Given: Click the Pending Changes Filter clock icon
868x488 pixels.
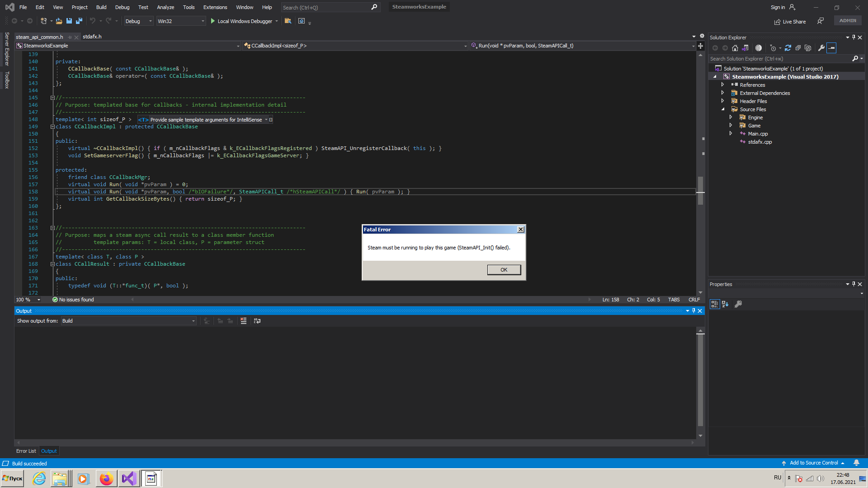Looking at the screenshot, I should [773, 48].
